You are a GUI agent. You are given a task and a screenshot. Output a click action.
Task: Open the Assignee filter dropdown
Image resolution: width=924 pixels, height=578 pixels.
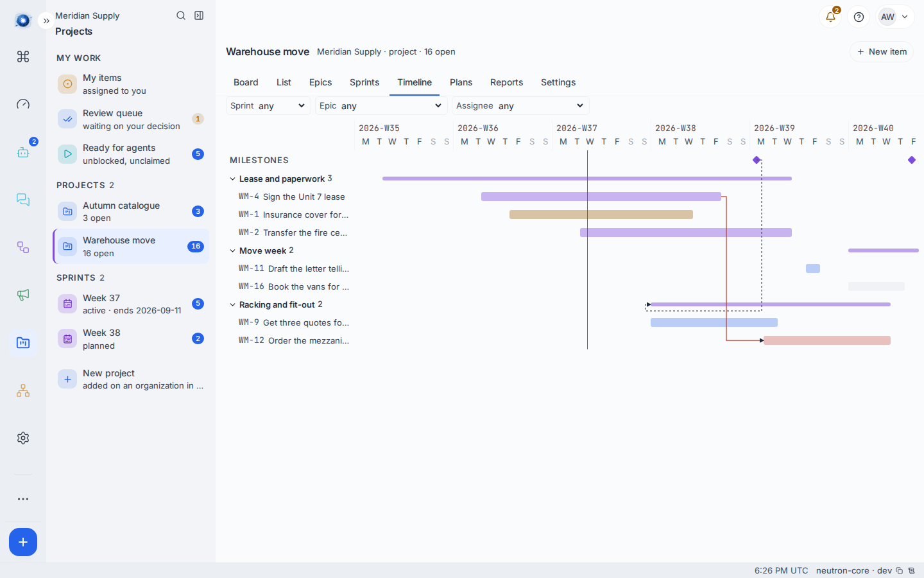click(520, 106)
